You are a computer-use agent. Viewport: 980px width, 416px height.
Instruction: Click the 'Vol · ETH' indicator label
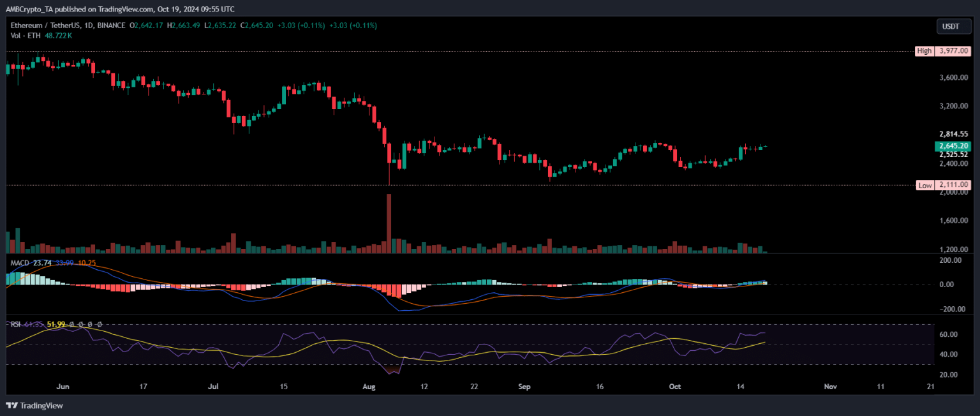[24, 36]
